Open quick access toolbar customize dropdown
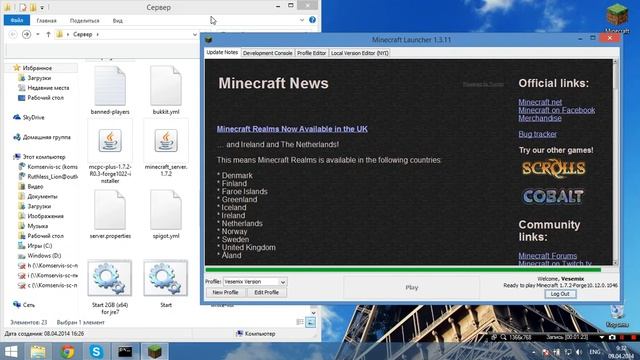Screen dimensions: 640x360 (x=42, y=7)
